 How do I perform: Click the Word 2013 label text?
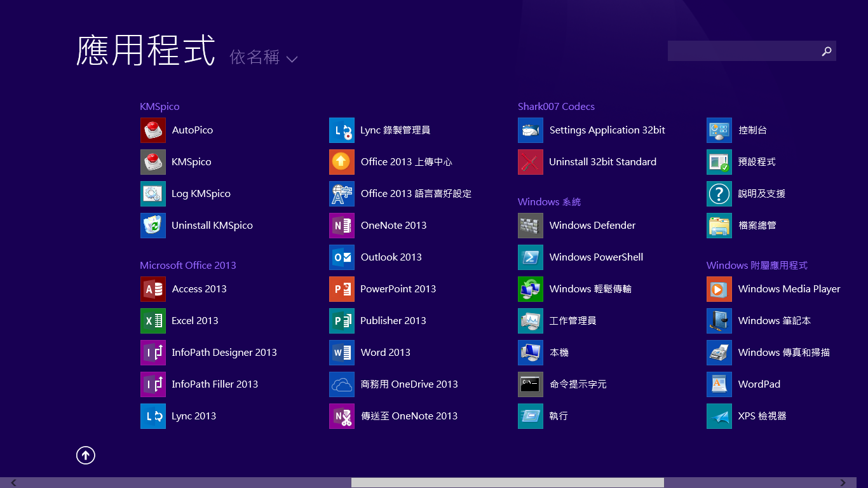pyautogui.click(x=386, y=353)
